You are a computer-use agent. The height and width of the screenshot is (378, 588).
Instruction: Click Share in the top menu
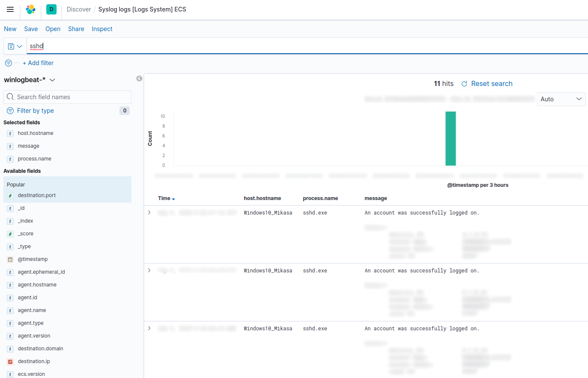click(76, 29)
